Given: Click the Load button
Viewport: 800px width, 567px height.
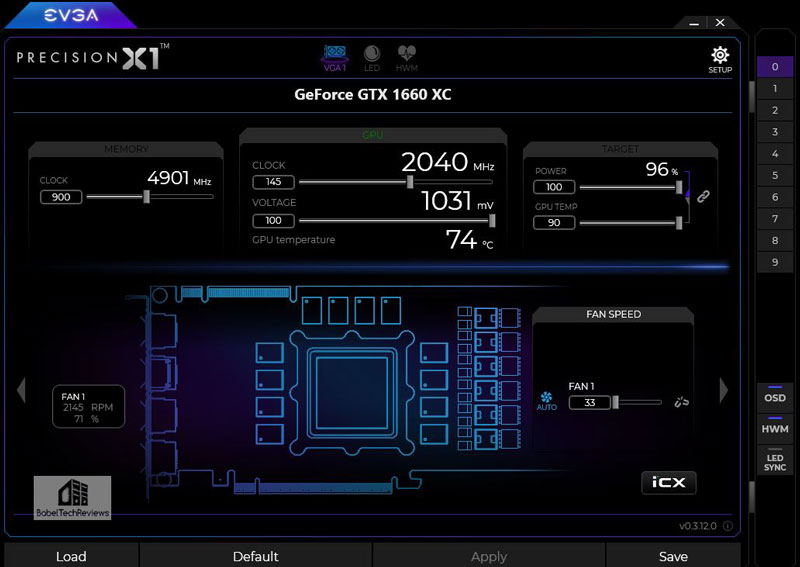Looking at the screenshot, I should click(71, 555).
